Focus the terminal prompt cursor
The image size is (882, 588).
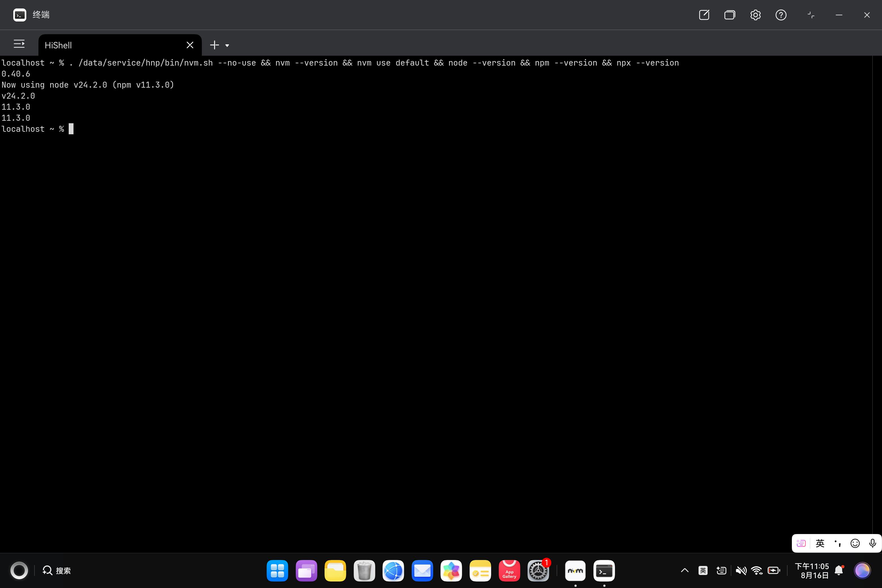71,129
